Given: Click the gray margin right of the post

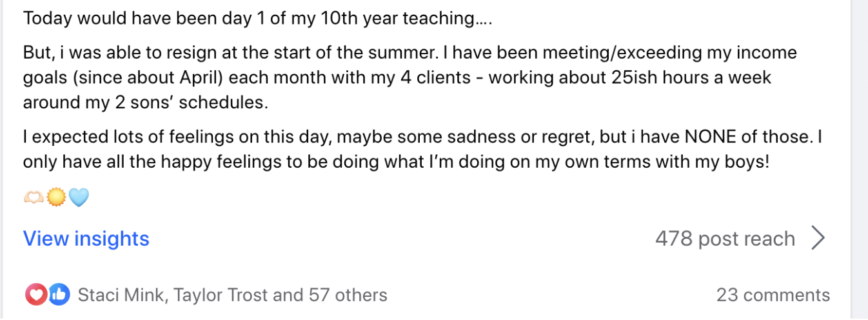Looking at the screenshot, I should 860,160.
